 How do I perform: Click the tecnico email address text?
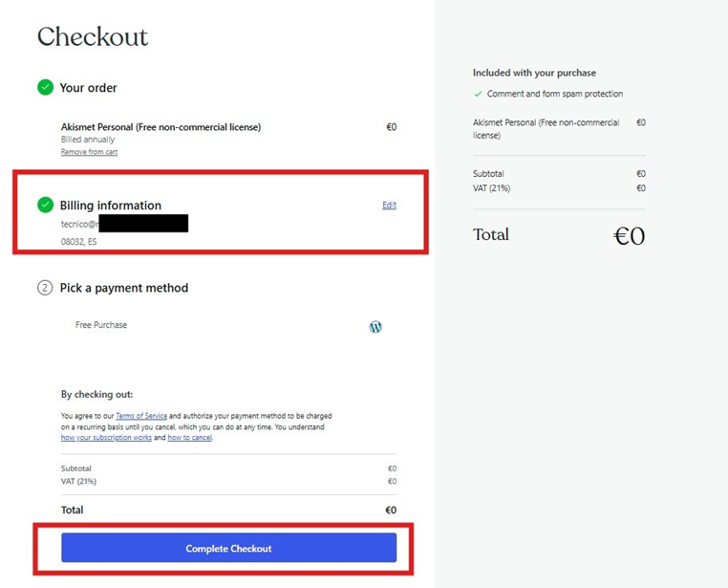click(124, 224)
